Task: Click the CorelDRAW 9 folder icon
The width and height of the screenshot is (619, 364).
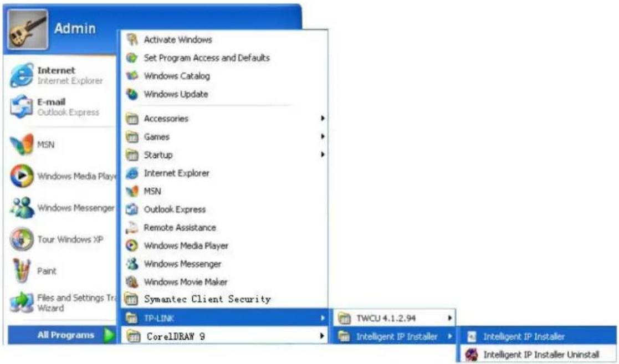Action: click(133, 336)
